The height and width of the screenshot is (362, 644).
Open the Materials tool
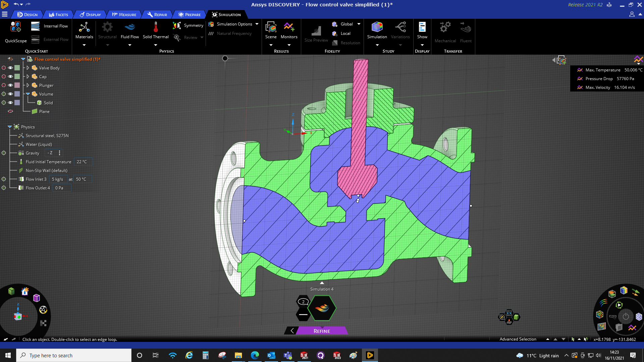pyautogui.click(x=84, y=30)
